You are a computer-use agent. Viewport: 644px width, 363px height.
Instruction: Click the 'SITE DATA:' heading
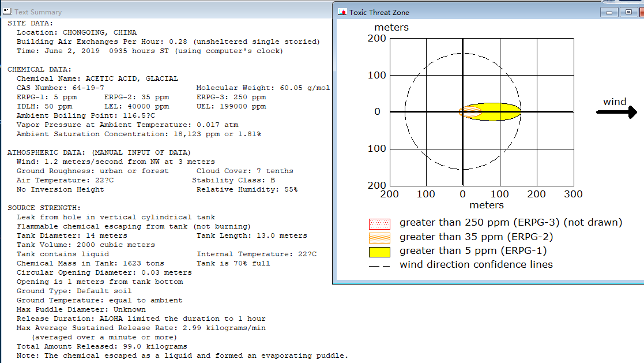pos(31,24)
